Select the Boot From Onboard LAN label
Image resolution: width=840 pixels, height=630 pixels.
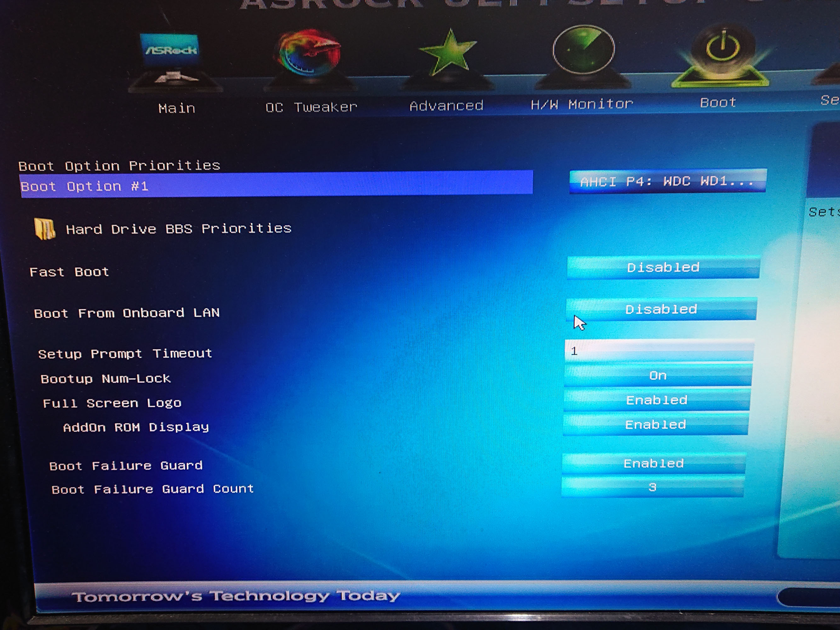[x=127, y=313]
